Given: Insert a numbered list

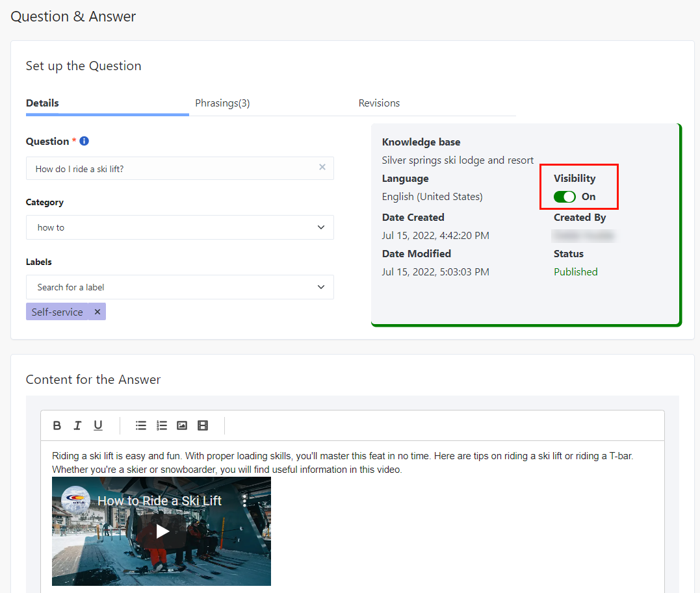Looking at the screenshot, I should [x=162, y=425].
